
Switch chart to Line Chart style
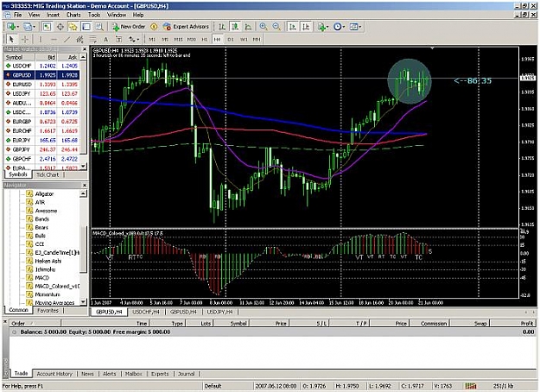(x=248, y=27)
